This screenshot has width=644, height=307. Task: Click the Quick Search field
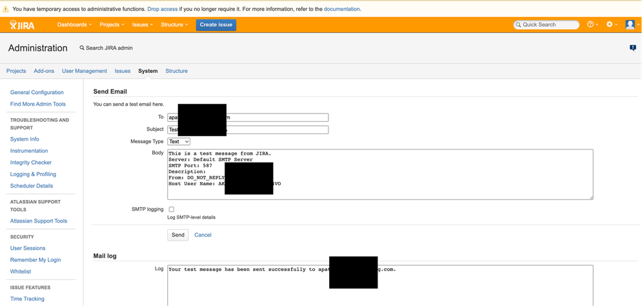[547, 25]
